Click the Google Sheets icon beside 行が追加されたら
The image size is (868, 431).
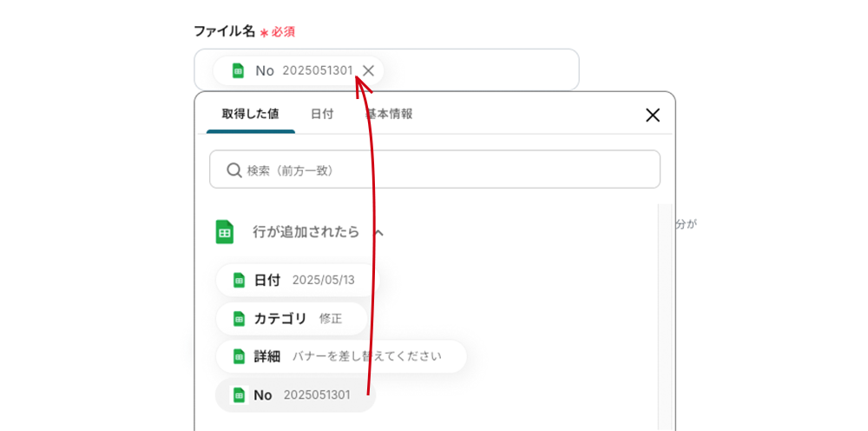[225, 232]
